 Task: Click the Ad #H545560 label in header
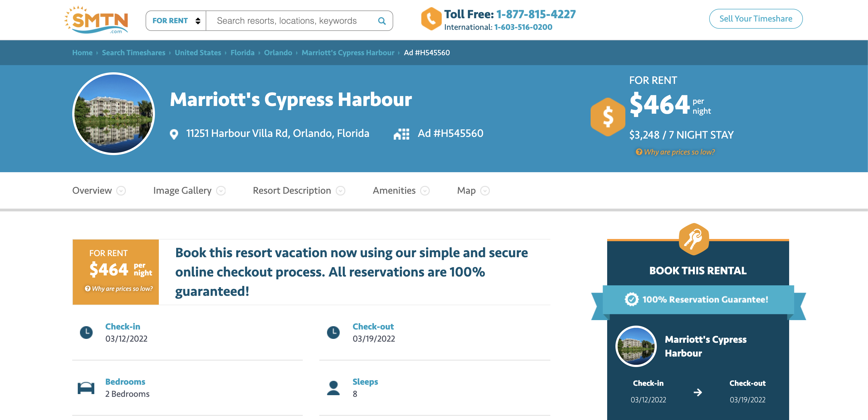coord(450,133)
